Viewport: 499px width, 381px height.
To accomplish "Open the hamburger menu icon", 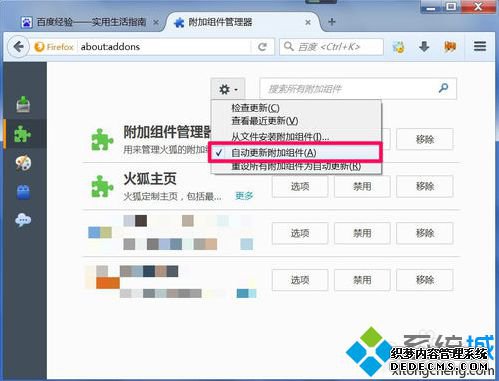I will pos(480,46).
